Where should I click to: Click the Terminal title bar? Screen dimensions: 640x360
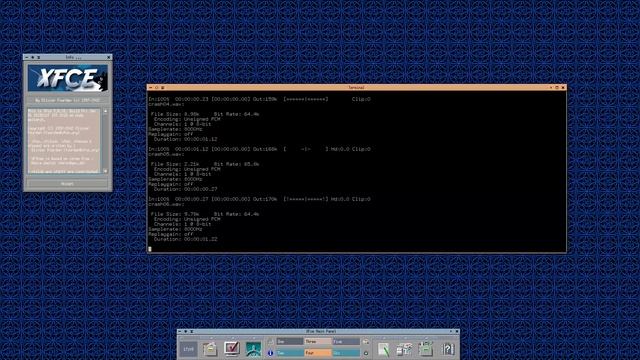356,87
